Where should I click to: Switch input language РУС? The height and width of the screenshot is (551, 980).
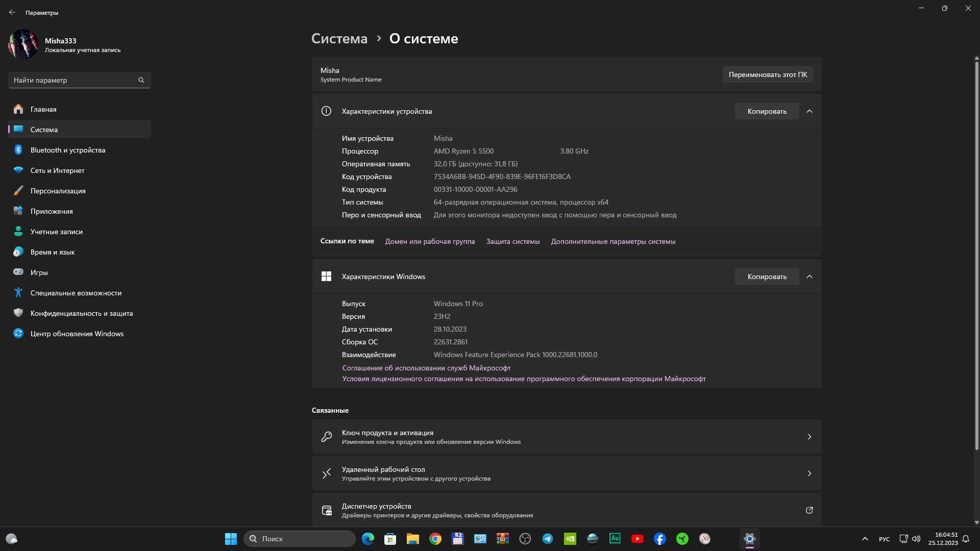click(884, 539)
